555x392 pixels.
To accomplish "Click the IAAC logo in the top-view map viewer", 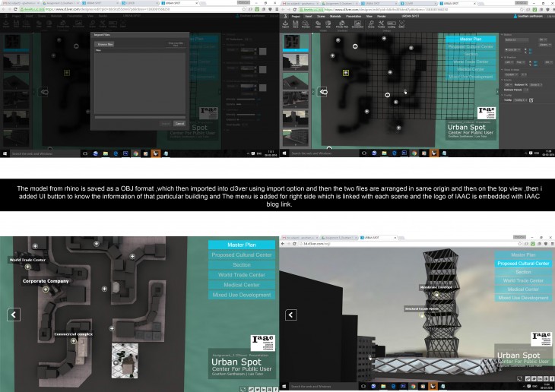I will (x=262, y=342).
